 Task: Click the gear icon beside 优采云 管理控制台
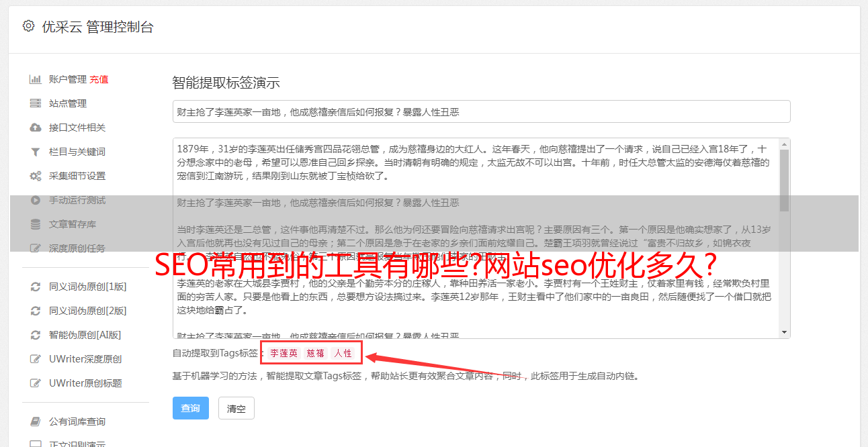28,26
